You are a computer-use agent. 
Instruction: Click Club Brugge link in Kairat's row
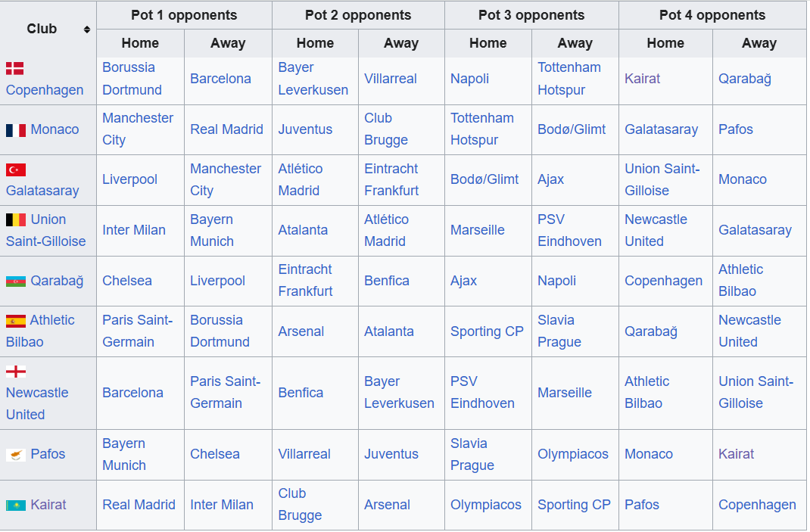pos(300,505)
